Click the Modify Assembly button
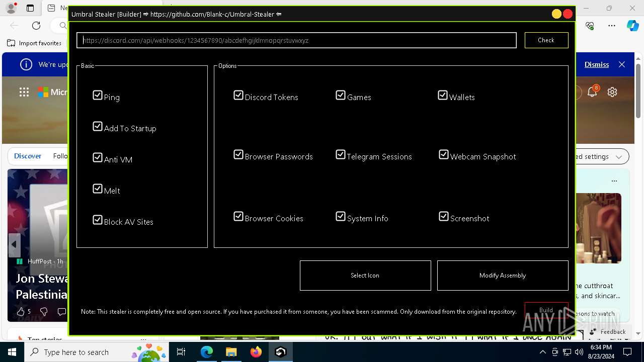 click(x=503, y=276)
